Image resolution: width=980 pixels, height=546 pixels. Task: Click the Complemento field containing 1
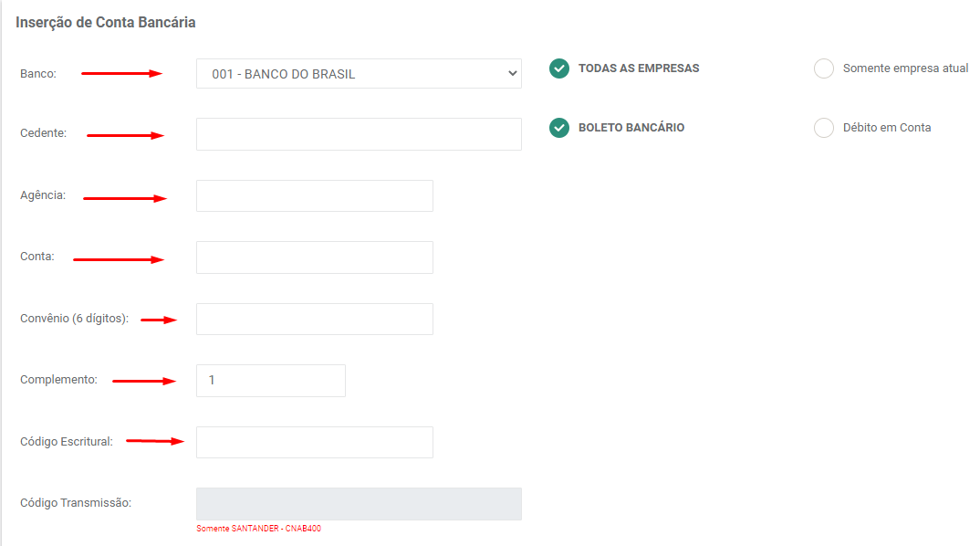click(271, 380)
